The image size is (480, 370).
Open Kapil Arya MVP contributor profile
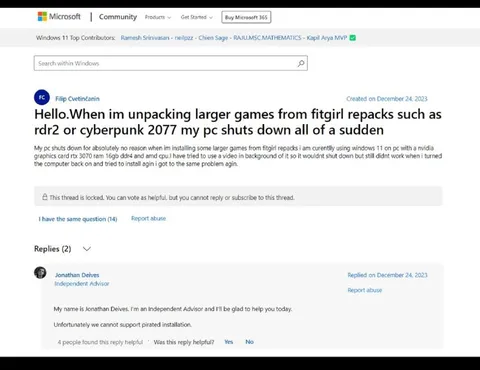click(327, 38)
